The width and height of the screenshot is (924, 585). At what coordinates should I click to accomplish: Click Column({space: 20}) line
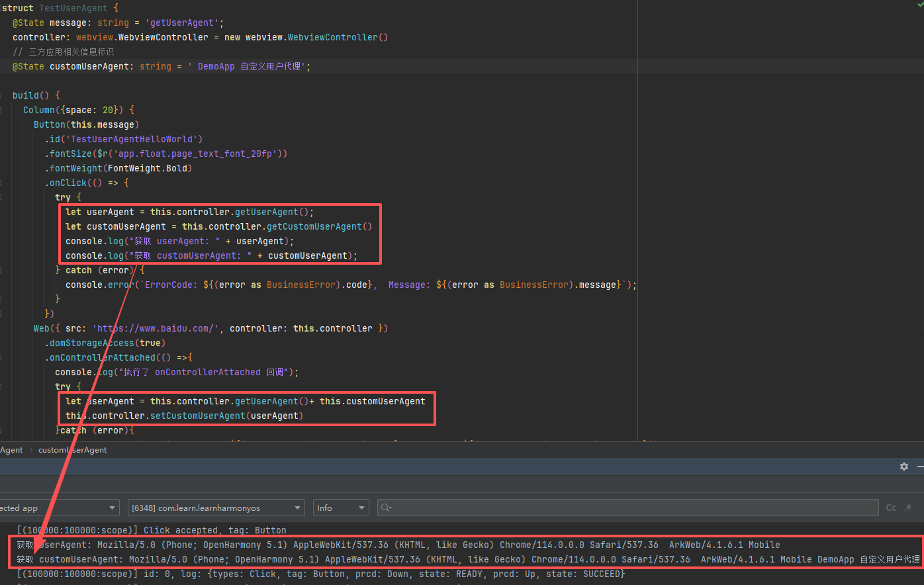[x=79, y=110]
